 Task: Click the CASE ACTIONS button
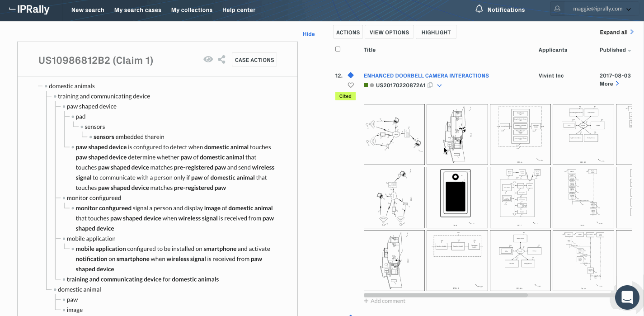[254, 59]
